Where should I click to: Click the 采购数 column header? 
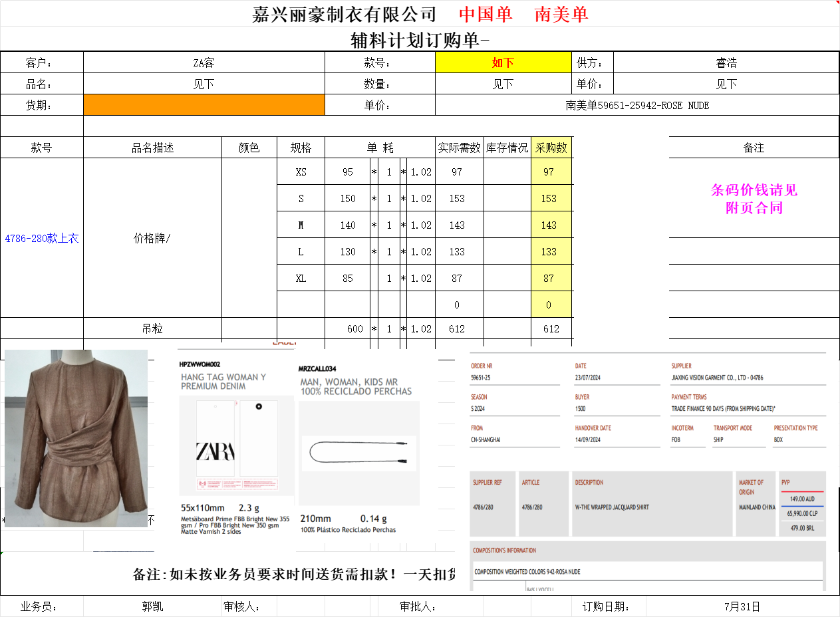[551, 148]
